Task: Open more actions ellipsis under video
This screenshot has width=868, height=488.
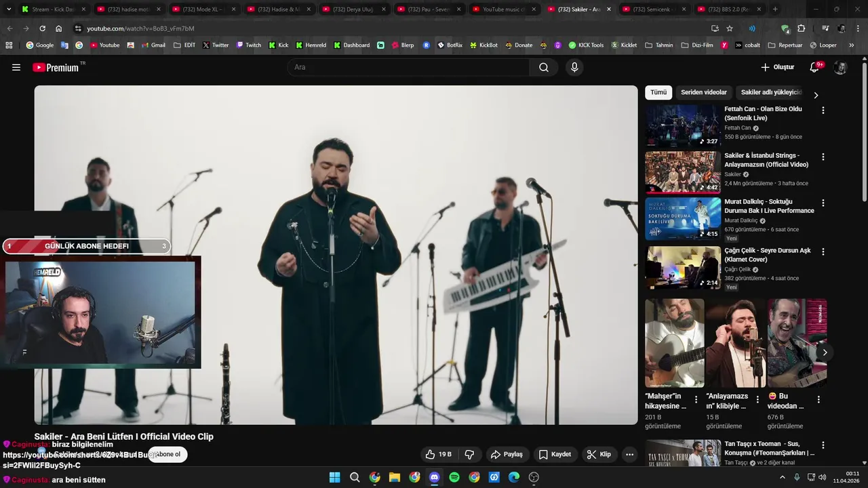Action: click(x=629, y=454)
